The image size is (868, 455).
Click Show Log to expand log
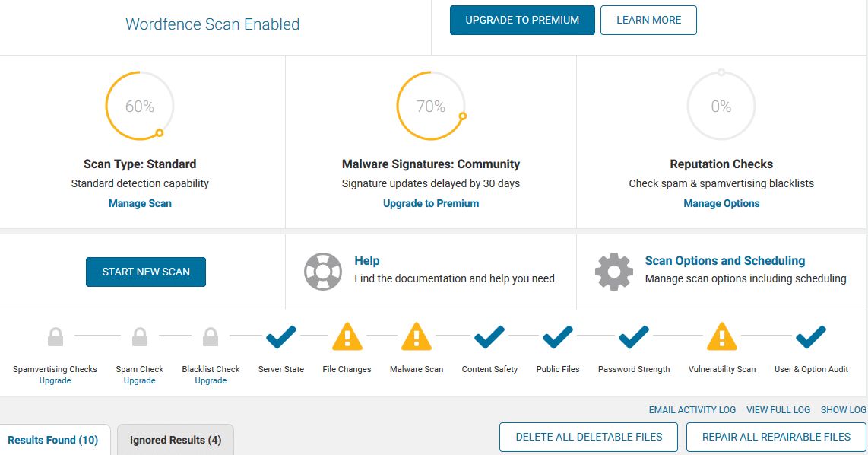(x=843, y=410)
